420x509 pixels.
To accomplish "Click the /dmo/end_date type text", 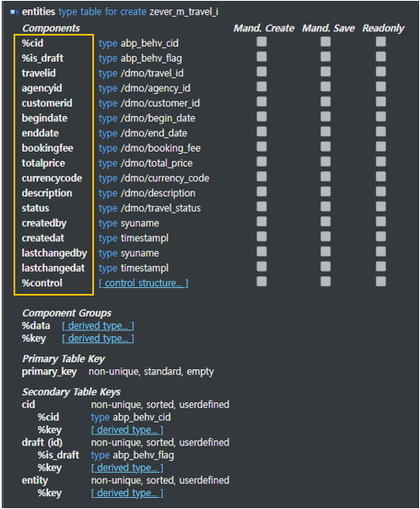I will click(154, 133).
